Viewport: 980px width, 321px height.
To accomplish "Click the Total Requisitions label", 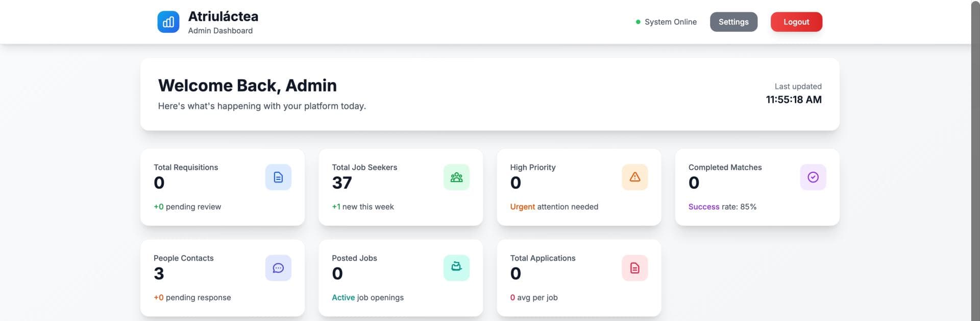I will pyautogui.click(x=186, y=167).
